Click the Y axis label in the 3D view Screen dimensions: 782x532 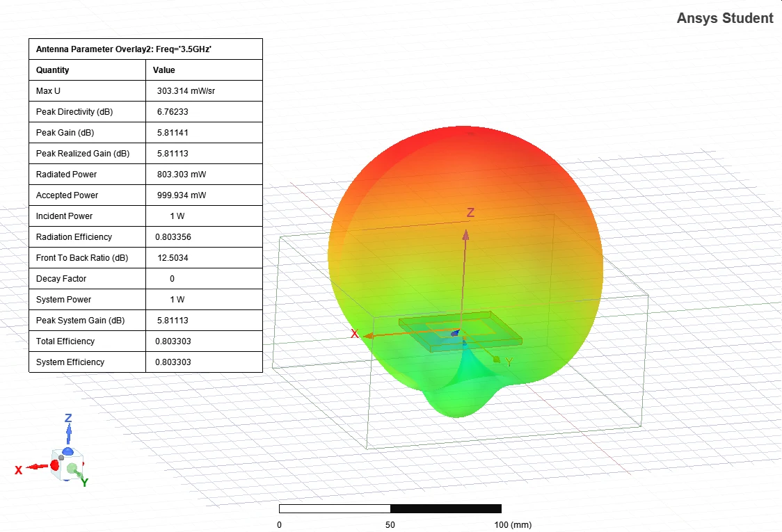[509, 362]
